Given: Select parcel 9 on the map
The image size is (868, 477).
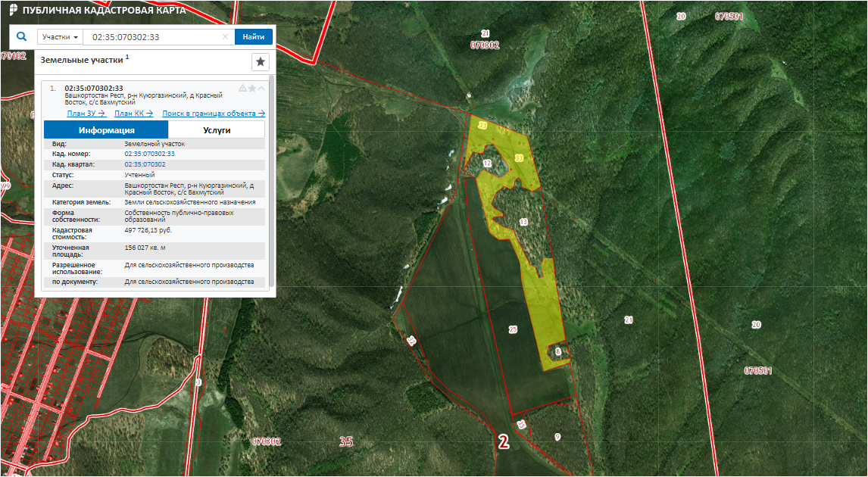Looking at the screenshot, I should (557, 437).
